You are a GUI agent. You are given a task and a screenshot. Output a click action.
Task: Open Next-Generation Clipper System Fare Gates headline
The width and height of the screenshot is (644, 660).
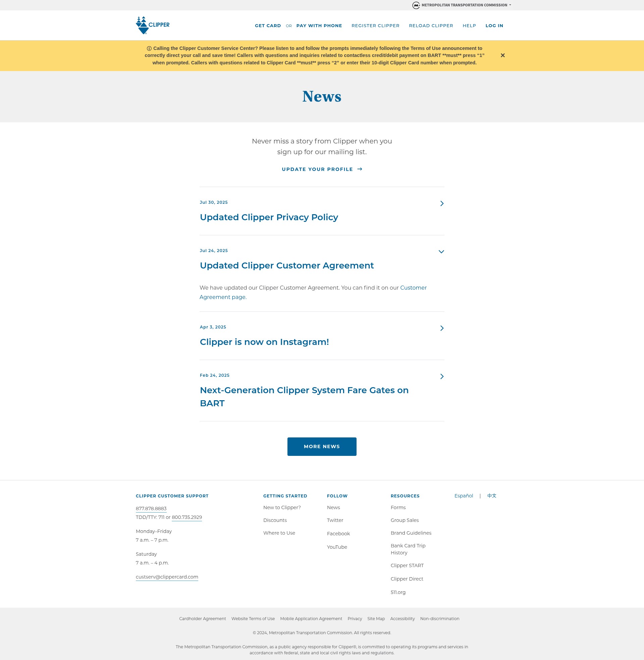[x=304, y=397]
